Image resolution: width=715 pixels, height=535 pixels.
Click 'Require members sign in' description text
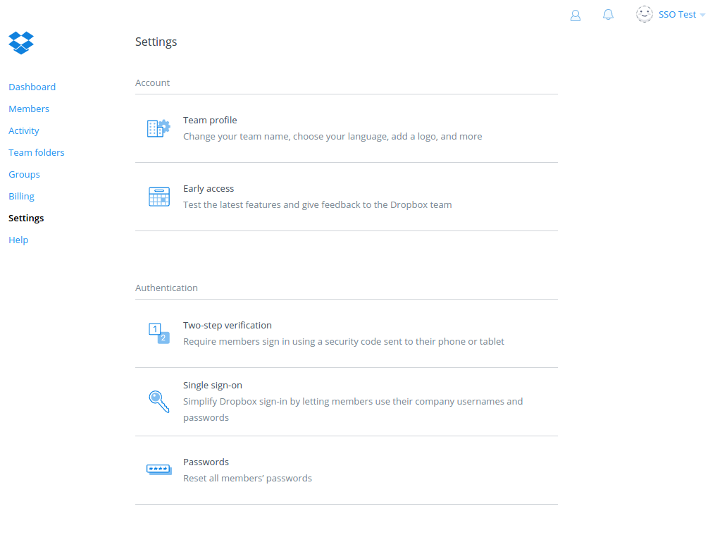pos(343,342)
